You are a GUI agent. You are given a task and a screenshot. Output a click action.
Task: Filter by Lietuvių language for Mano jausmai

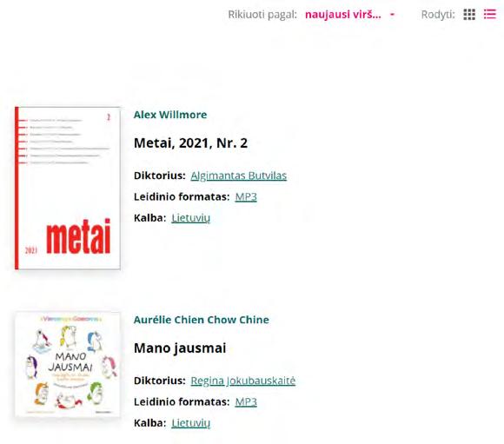191,423
